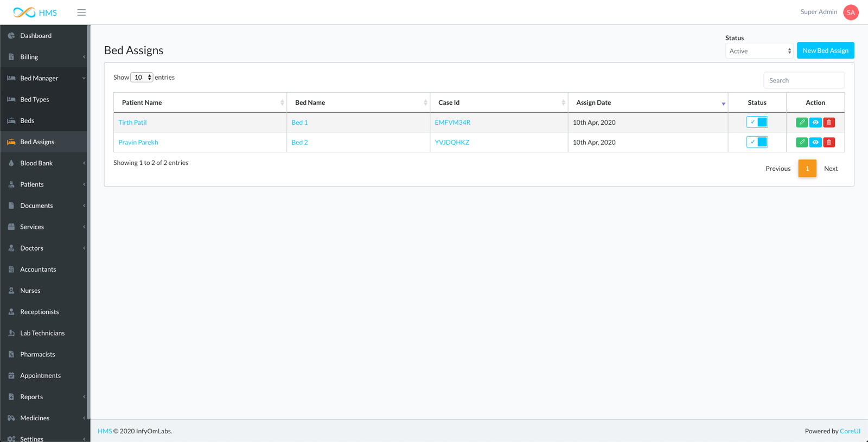The width and height of the screenshot is (868, 442).
Task: Open the Status filter dropdown
Action: (x=759, y=51)
